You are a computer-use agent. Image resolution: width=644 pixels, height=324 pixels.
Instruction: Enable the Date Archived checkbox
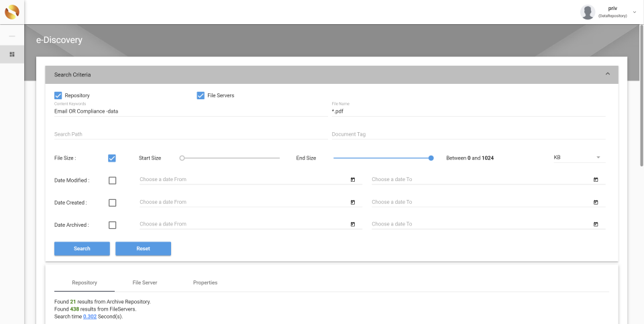(x=112, y=225)
